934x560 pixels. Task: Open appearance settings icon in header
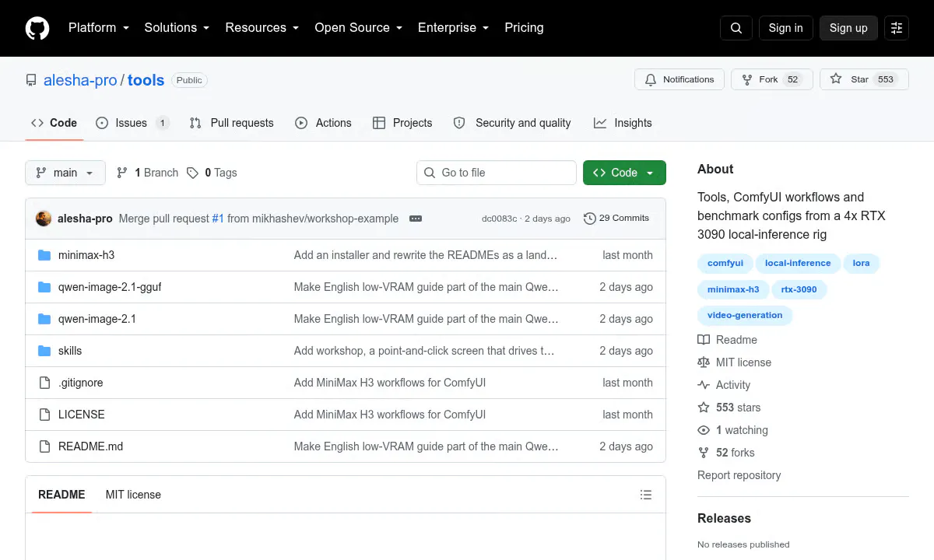click(897, 28)
